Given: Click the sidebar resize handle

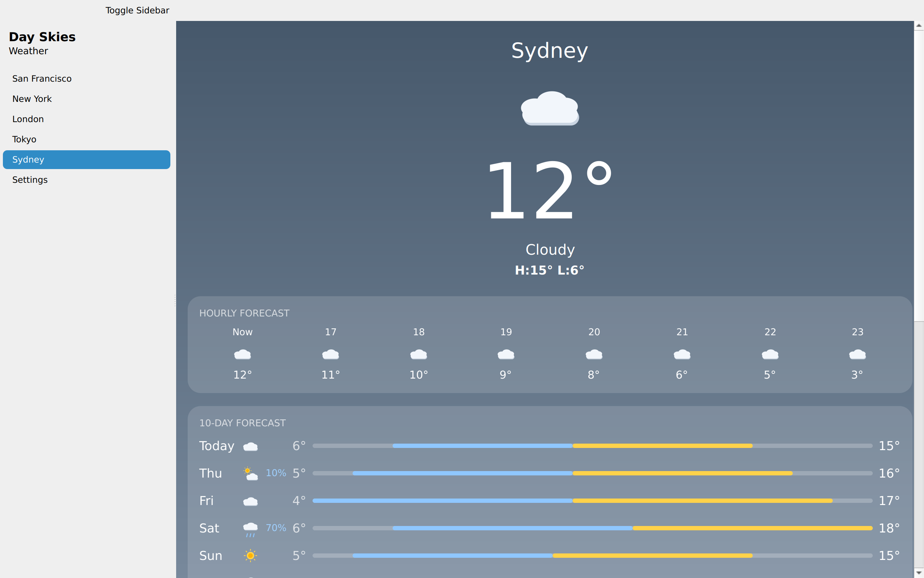Looking at the screenshot, I should point(175,300).
